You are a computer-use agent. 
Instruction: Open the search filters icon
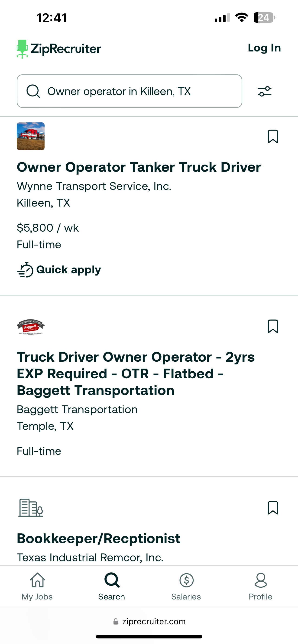tap(265, 91)
